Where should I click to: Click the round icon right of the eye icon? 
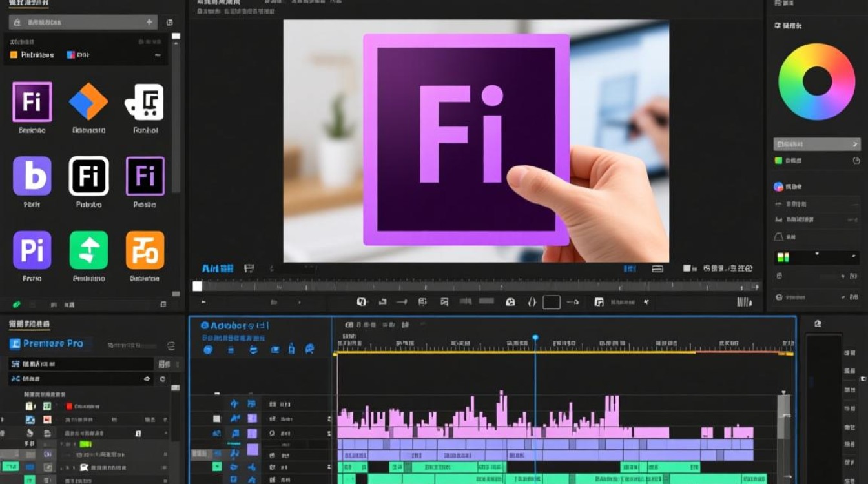[162, 379]
